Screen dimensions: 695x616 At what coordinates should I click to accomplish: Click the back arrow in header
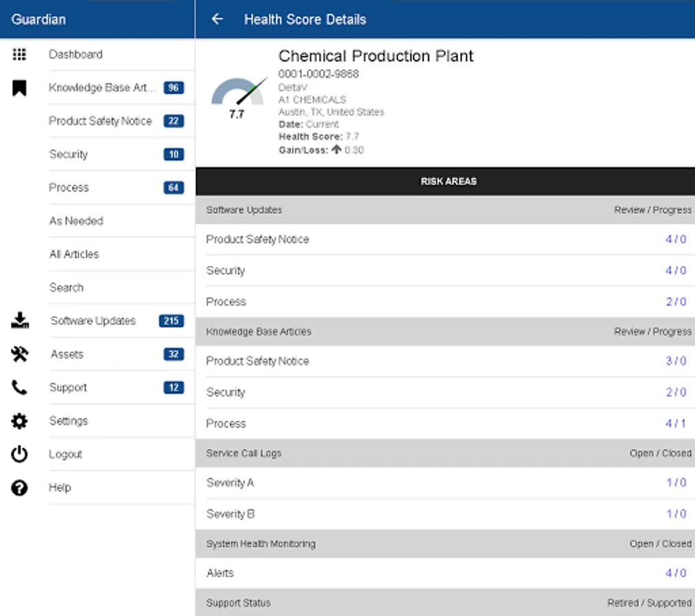tap(217, 19)
